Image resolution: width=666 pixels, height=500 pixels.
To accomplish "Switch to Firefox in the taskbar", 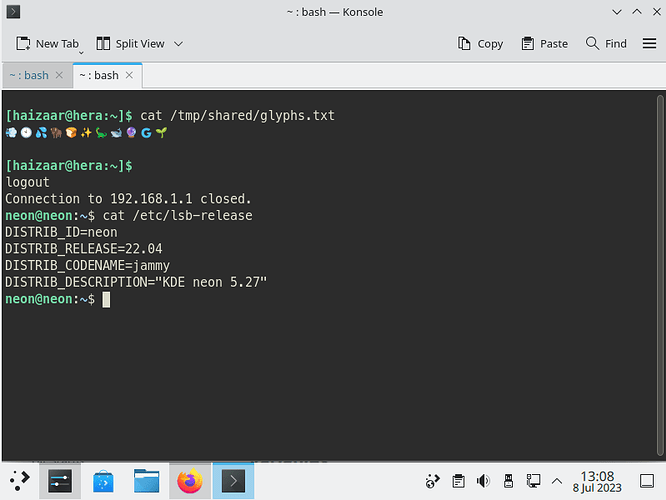I will tap(190, 481).
